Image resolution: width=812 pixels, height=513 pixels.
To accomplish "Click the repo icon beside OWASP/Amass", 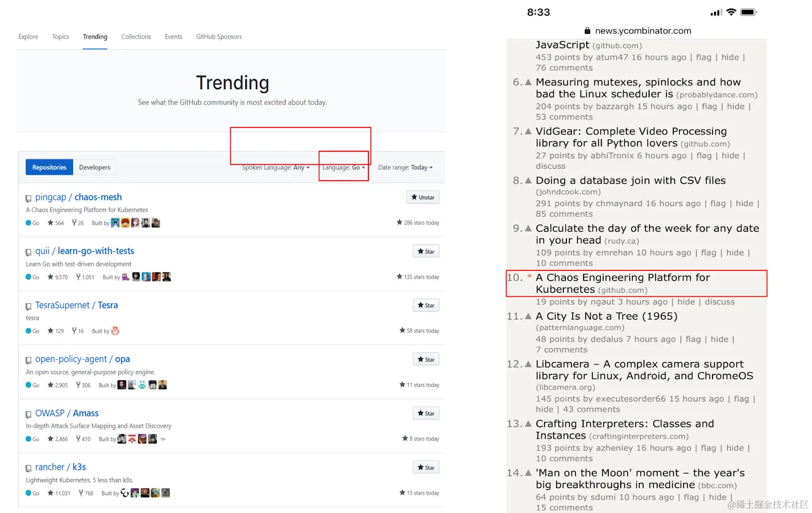I will 28,415.
